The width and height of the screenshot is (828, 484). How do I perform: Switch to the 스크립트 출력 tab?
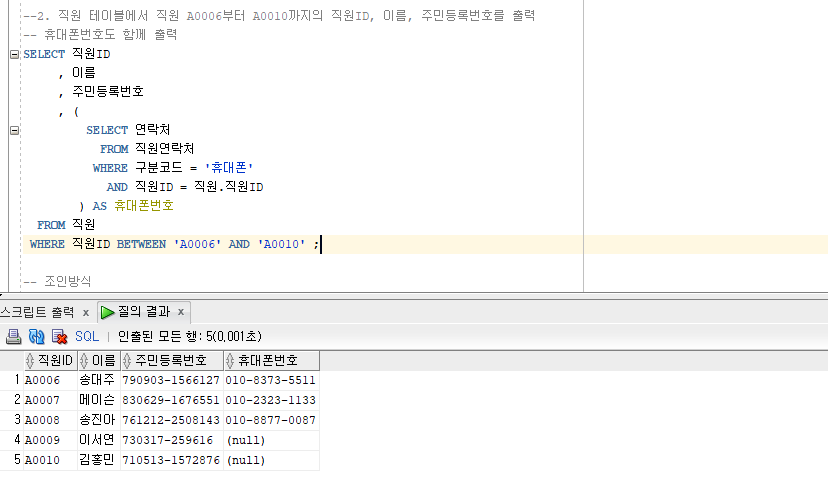(37, 312)
